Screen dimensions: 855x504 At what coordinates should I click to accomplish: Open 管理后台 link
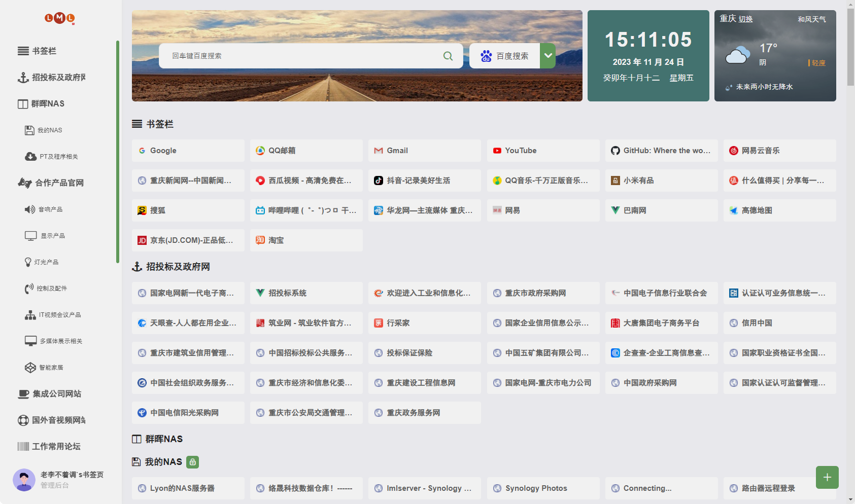(x=55, y=485)
